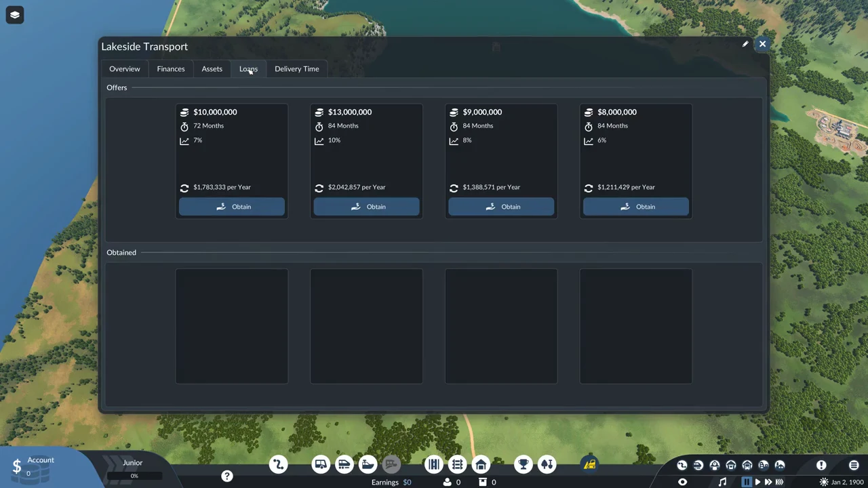Open the towns list icon
The height and width of the screenshot is (488, 868).
point(764,465)
